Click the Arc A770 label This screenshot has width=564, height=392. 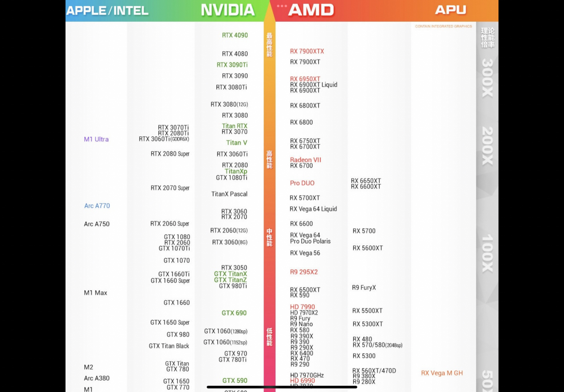(97, 206)
